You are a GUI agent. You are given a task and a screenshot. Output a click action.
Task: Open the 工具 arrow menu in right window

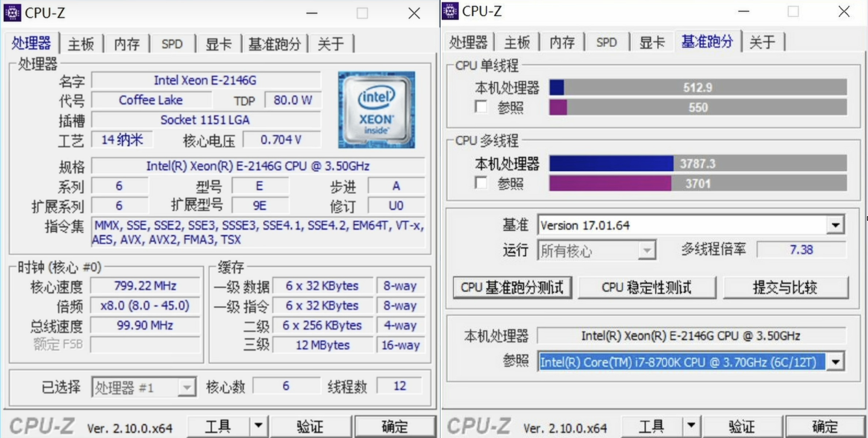pyautogui.click(x=691, y=425)
